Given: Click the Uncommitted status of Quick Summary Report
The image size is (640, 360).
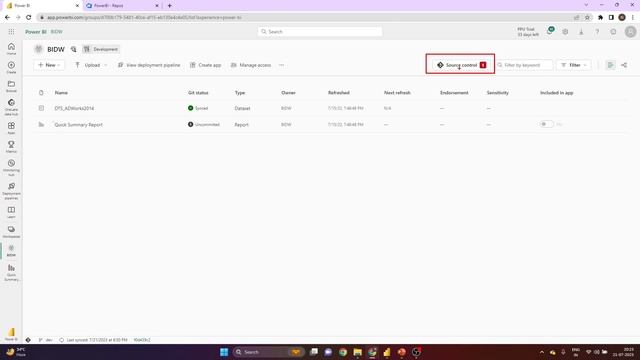Looking at the screenshot, I should click(x=204, y=124).
